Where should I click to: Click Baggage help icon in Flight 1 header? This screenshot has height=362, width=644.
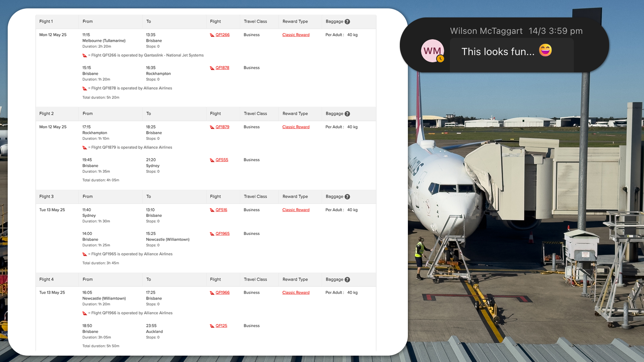coord(347,22)
